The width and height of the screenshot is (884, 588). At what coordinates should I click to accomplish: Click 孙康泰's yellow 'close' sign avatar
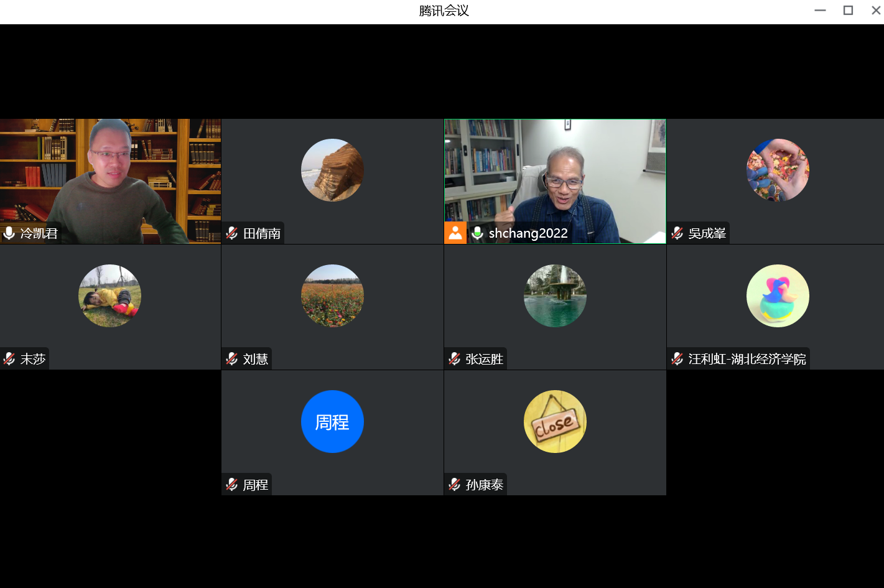555,421
